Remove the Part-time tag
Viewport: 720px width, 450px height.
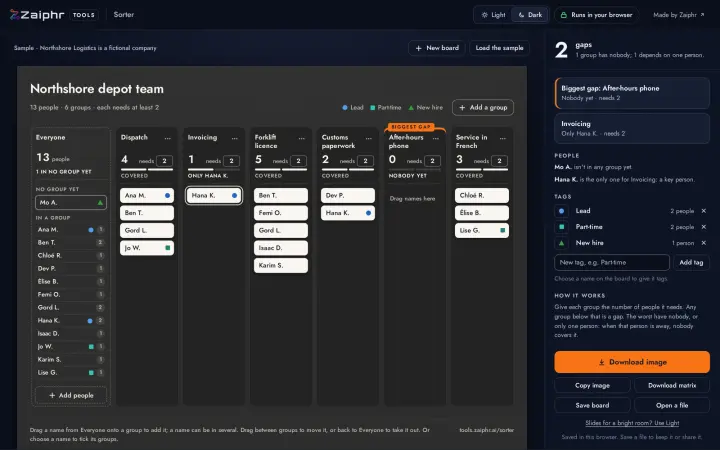pos(703,227)
